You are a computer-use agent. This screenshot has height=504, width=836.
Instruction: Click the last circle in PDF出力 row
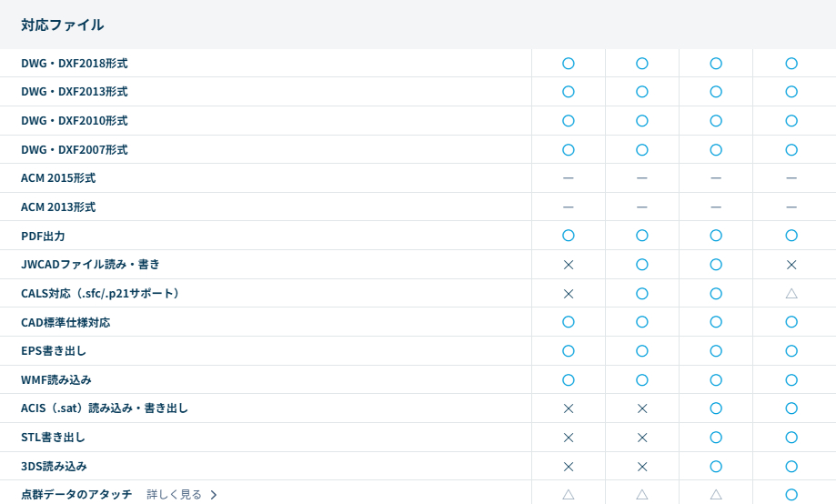(791, 236)
